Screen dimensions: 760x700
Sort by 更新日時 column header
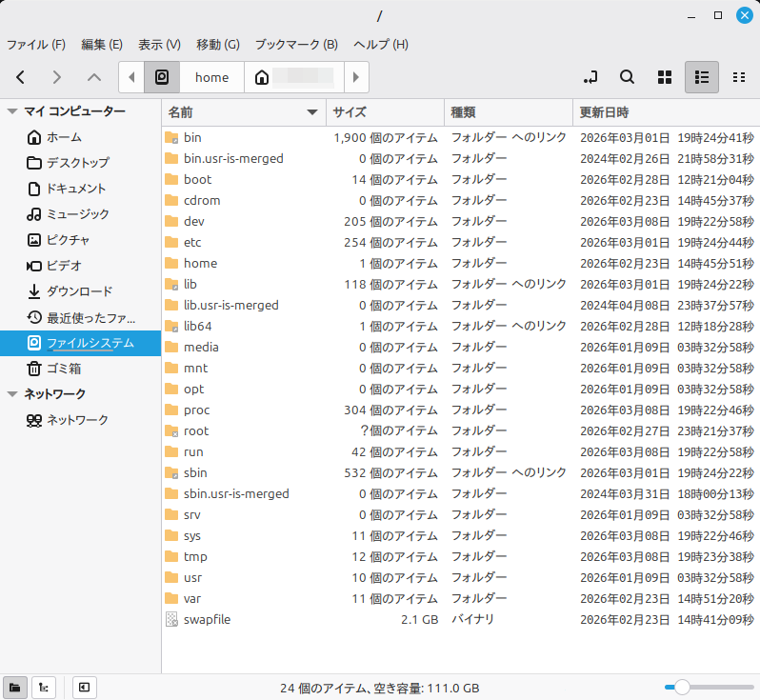604,112
